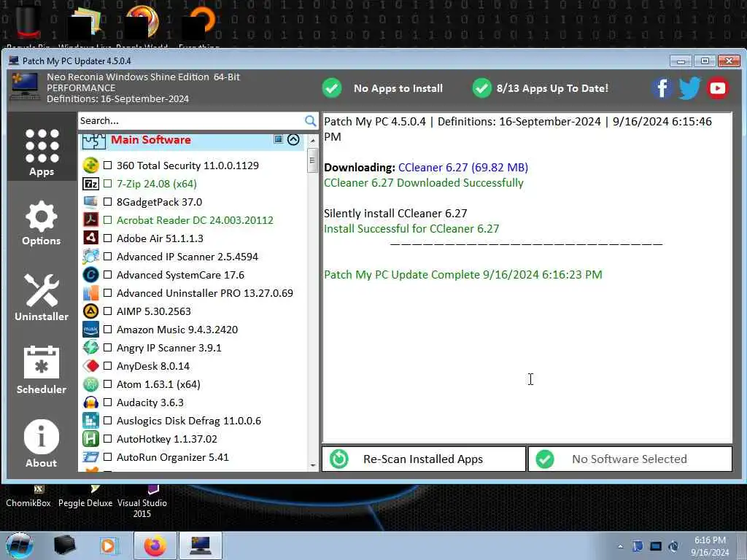Select Visual Studio 2015 desktop shortcut
The width and height of the screenshot is (747, 560).
coord(142,502)
